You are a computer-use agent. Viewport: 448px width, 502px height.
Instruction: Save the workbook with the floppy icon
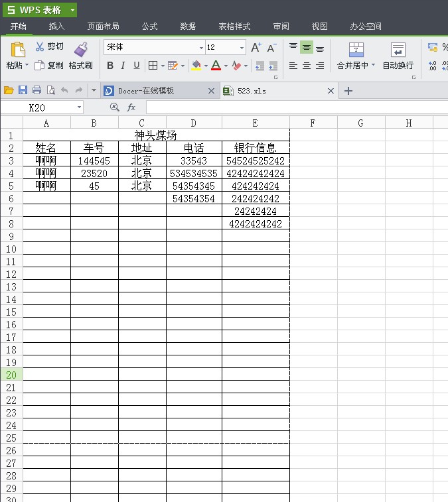click(x=23, y=90)
